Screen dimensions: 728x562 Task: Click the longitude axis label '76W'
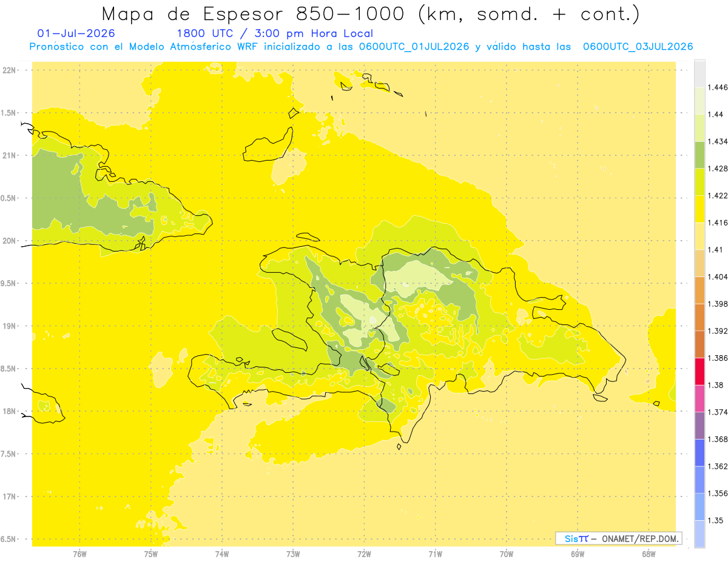click(x=79, y=554)
